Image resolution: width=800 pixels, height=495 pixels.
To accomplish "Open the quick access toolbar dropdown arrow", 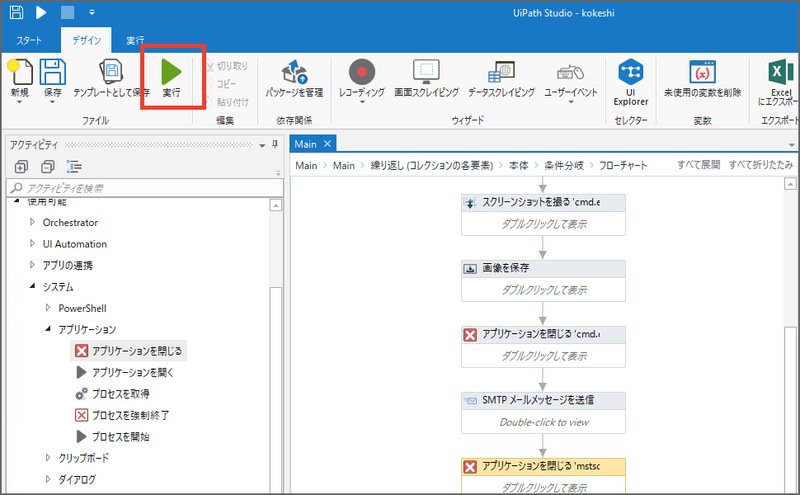I will 92,12.
